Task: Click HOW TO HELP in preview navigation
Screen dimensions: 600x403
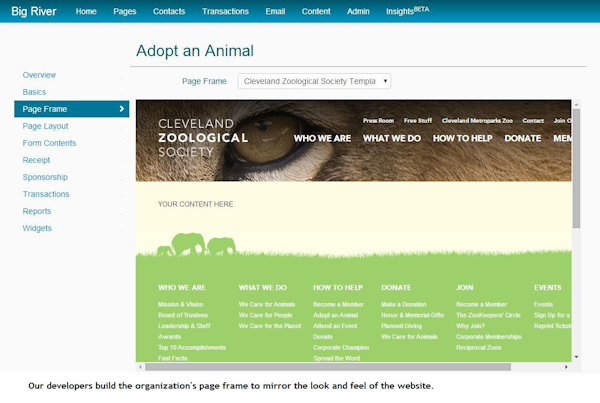Action: pos(463,138)
